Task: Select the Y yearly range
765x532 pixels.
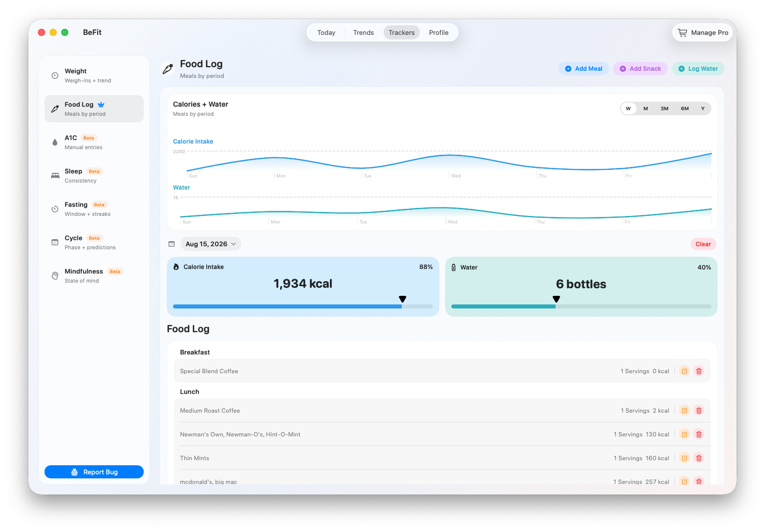Action: point(703,109)
